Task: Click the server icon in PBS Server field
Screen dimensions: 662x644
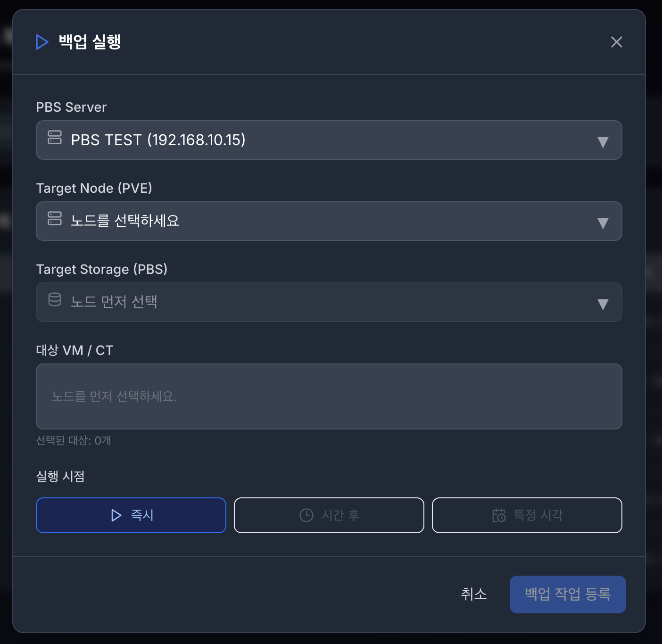Action: (x=55, y=139)
